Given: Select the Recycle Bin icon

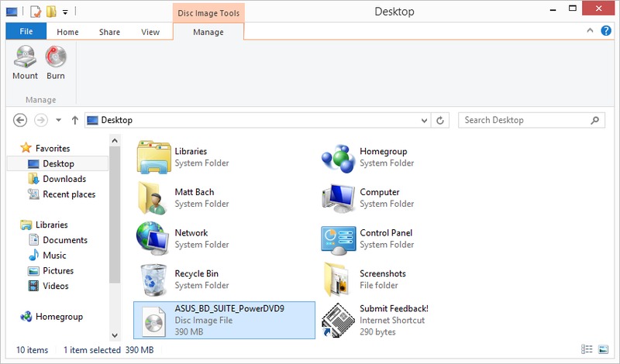Looking at the screenshot, I should [153, 279].
